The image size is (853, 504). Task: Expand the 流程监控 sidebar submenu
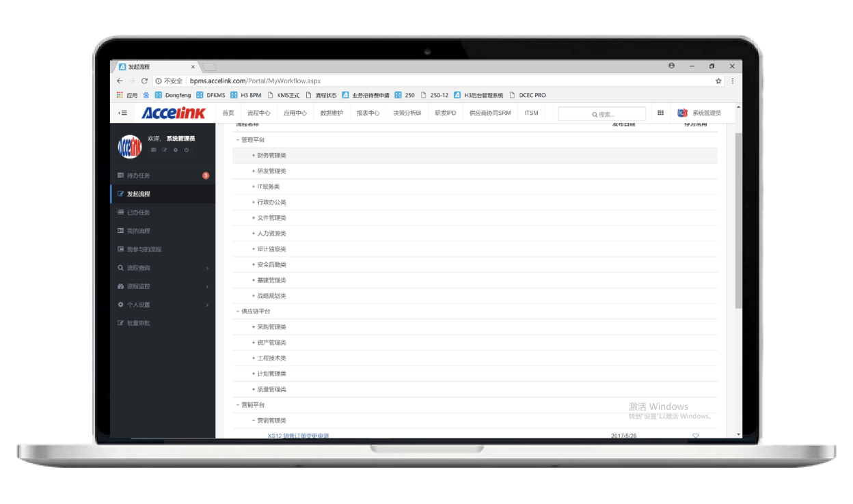coord(163,286)
